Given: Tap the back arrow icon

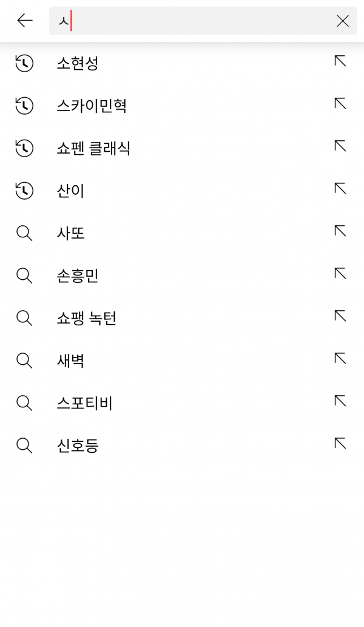Looking at the screenshot, I should click(25, 21).
